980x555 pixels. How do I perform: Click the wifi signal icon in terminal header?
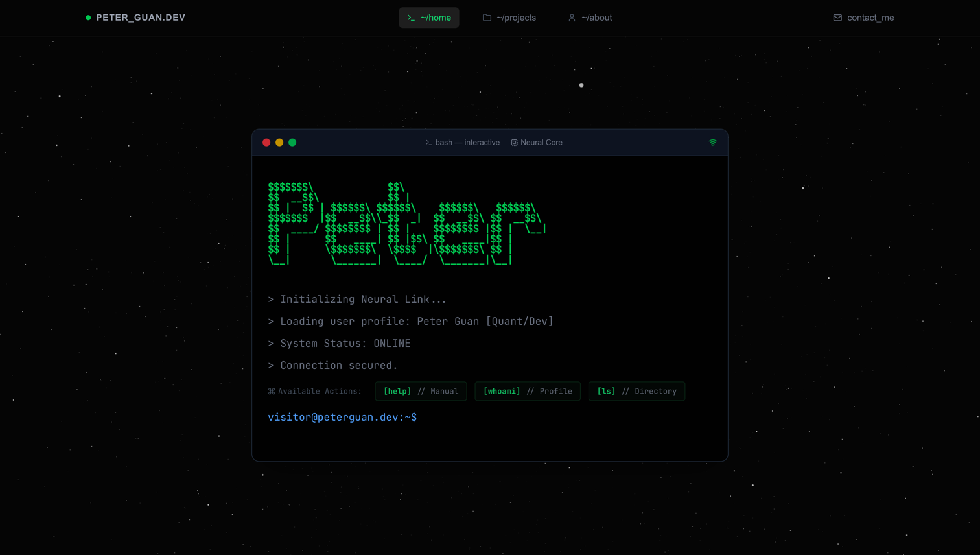[713, 142]
